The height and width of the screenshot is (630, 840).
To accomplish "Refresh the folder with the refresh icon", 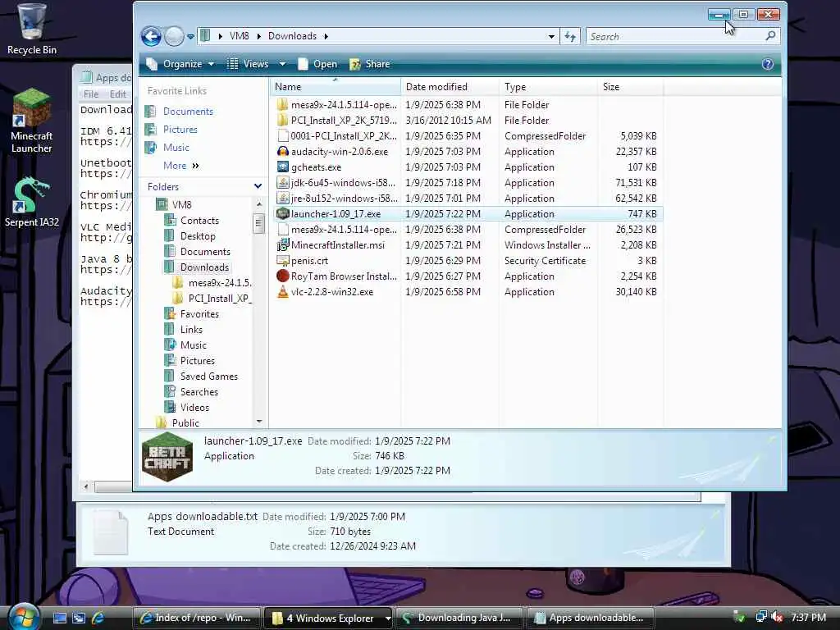I will click(570, 36).
